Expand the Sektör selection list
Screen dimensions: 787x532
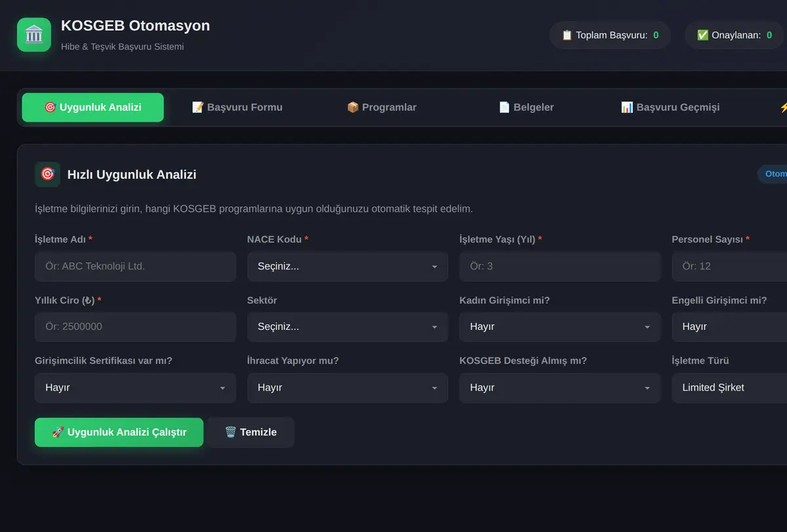point(348,327)
